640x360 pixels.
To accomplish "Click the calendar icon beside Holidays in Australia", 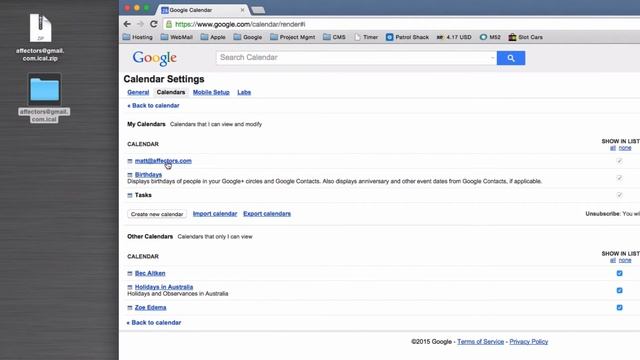I will click(x=130, y=287).
